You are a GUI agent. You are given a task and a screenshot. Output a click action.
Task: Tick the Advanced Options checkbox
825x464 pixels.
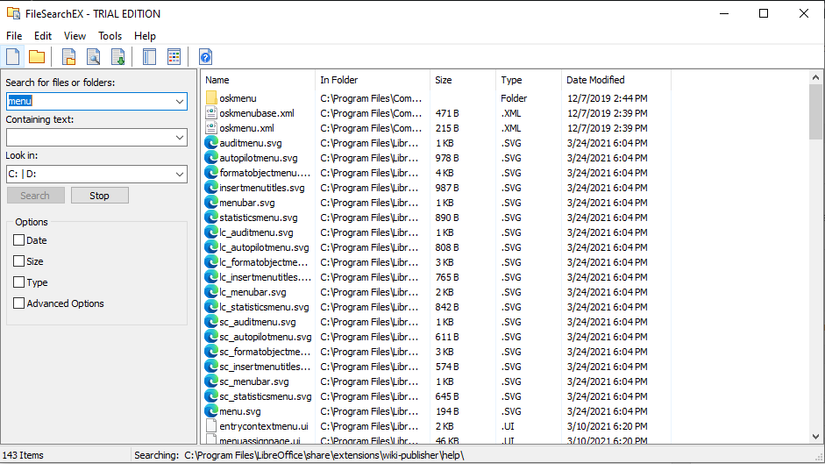pos(19,303)
